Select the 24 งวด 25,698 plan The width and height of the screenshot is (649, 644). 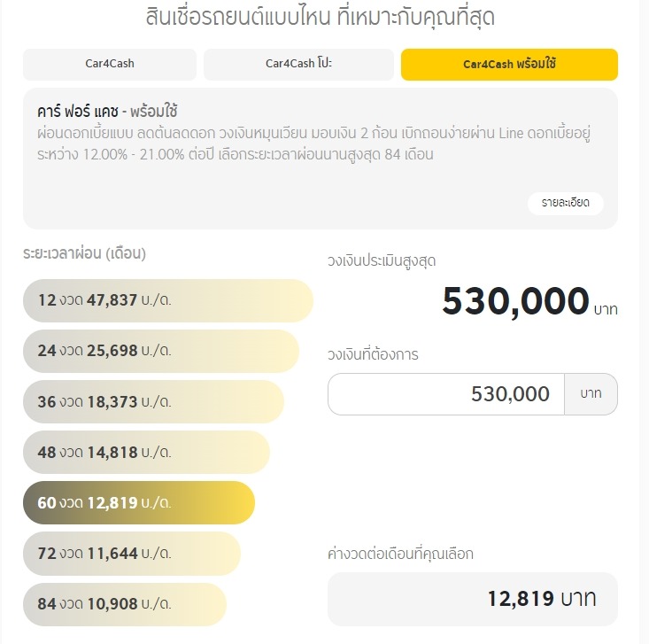[x=161, y=351]
